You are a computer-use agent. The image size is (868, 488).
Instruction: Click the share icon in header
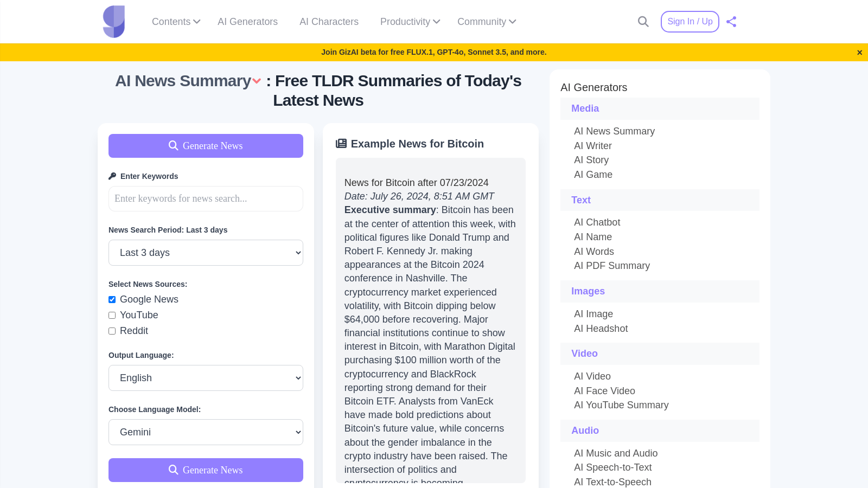pos(731,22)
